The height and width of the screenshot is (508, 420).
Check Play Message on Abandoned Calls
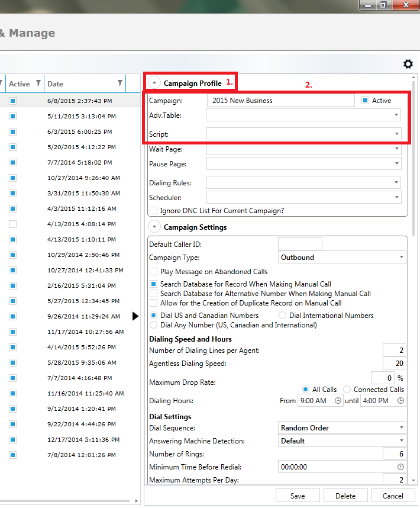tap(154, 272)
